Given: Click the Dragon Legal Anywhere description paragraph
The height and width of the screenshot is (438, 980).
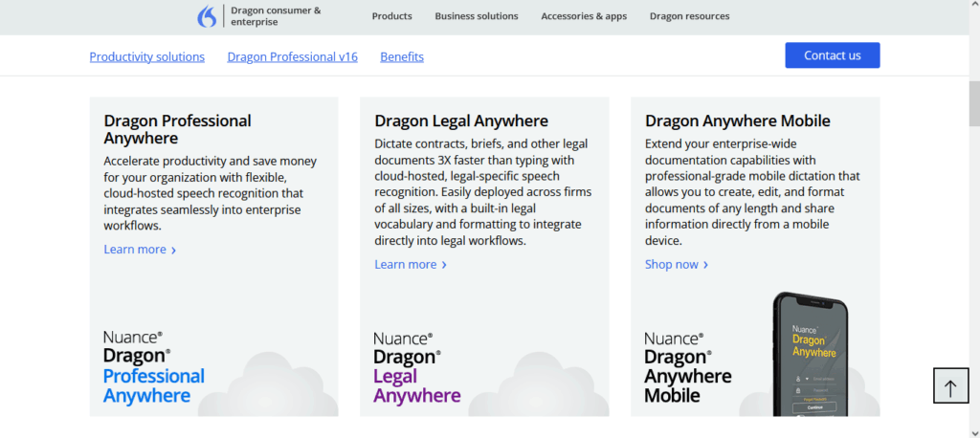Looking at the screenshot, I should (x=483, y=192).
